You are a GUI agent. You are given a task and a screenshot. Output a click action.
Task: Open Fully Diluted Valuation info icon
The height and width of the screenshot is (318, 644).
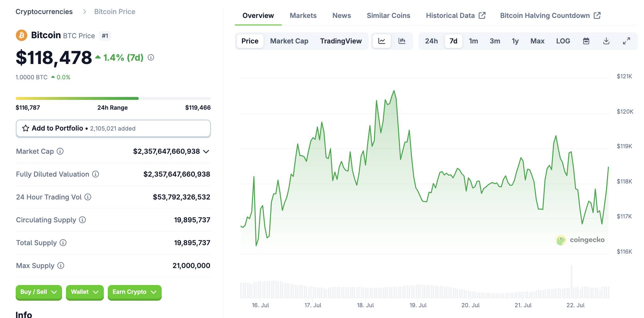95,174
